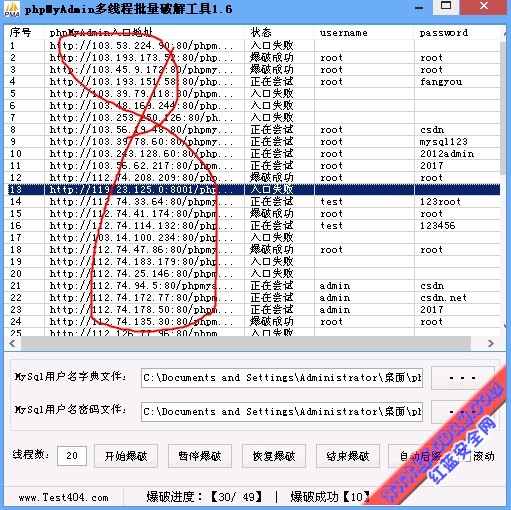
Task: Click the horizontal scrollbar right arrow
Action: coord(491,343)
